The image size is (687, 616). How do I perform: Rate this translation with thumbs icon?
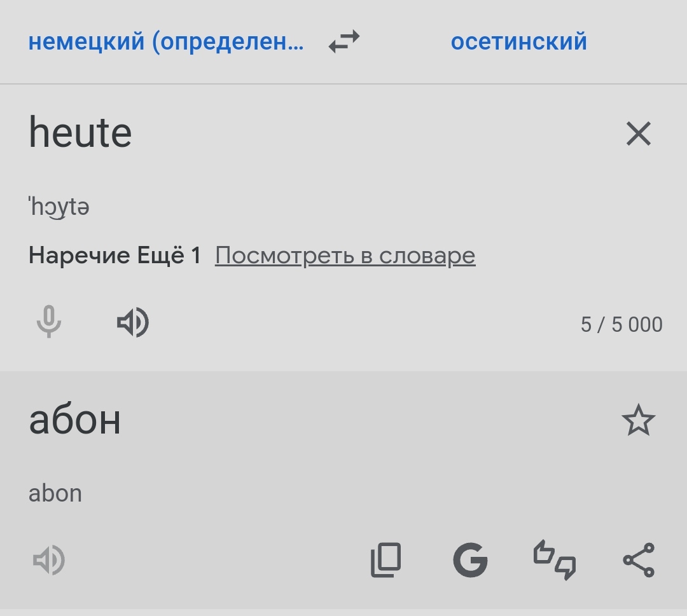tap(555, 560)
